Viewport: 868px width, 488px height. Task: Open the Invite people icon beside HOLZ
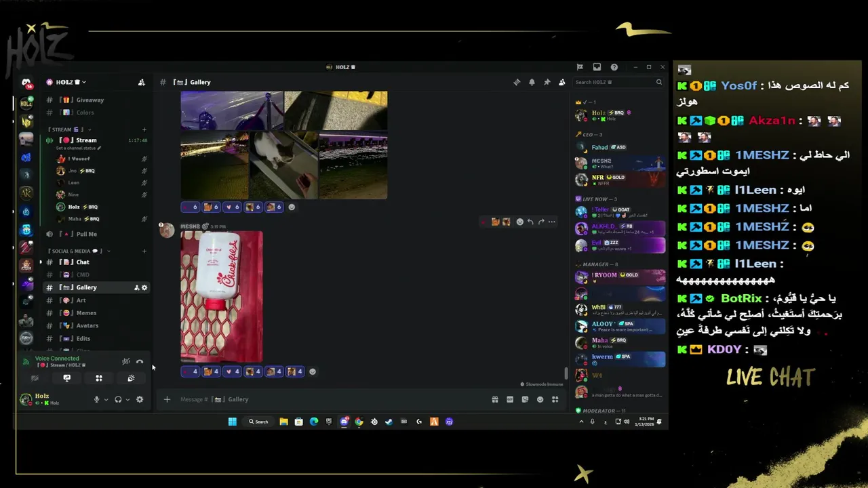click(141, 82)
